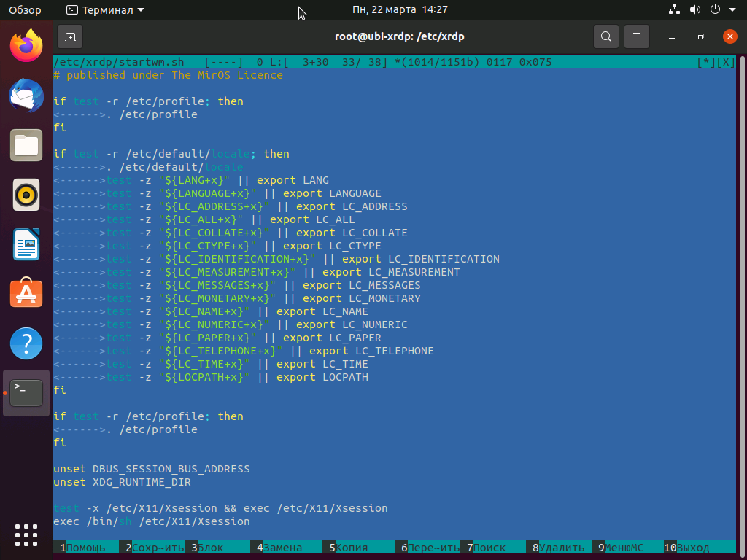Image resolution: width=747 pixels, height=560 pixels.
Task: Open terminal search magnifier button
Action: click(606, 36)
